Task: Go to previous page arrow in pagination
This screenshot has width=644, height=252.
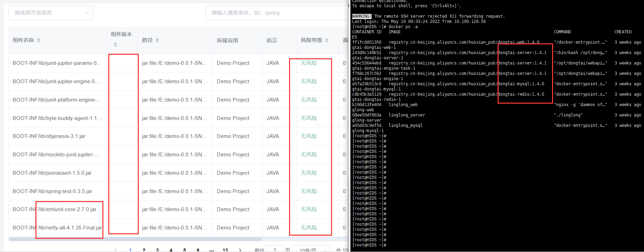Action: [x=116, y=250]
